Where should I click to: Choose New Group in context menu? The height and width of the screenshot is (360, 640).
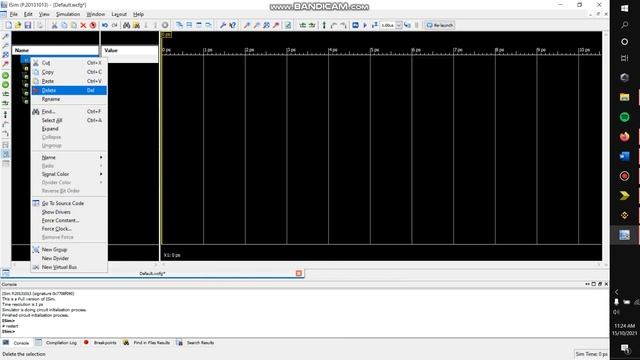pyautogui.click(x=69, y=249)
